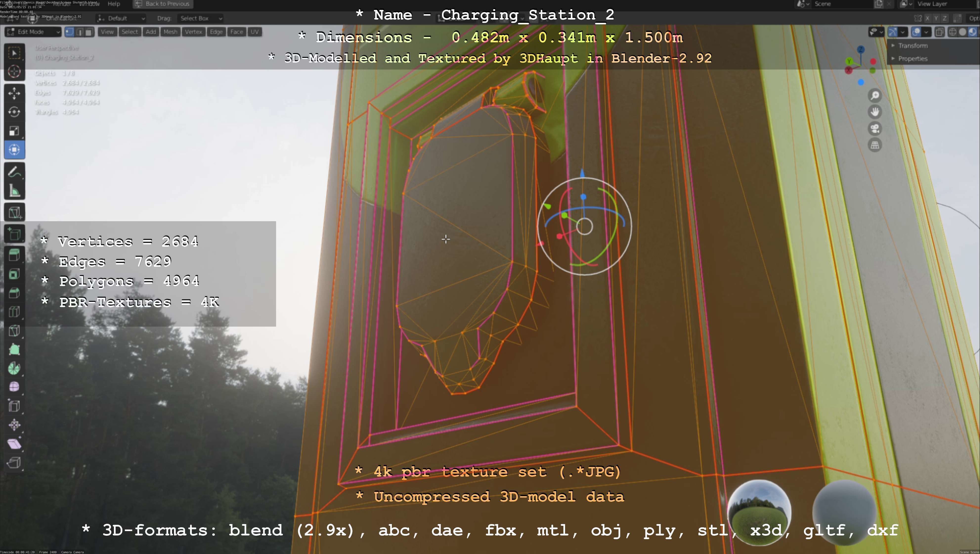Toggle camera view with camera icon
The height and width of the screenshot is (554, 980).
(875, 129)
